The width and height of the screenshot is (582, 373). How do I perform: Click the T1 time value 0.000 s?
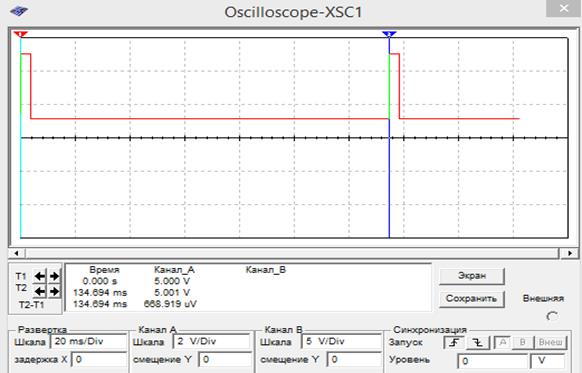point(100,281)
